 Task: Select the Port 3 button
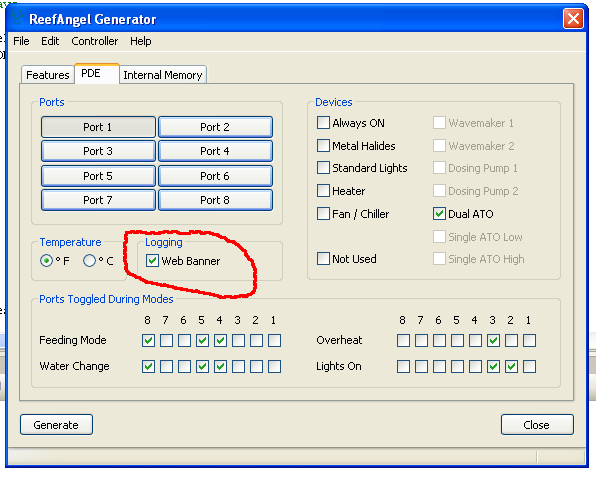[98, 151]
